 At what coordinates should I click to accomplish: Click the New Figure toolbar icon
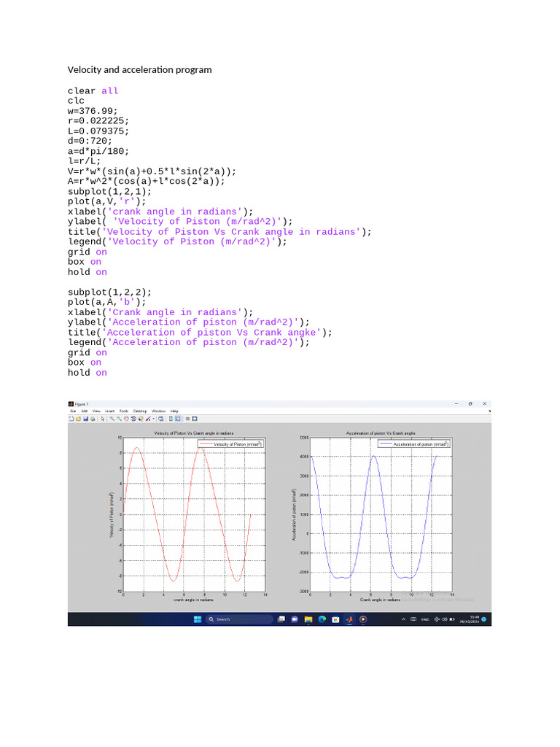click(71, 419)
